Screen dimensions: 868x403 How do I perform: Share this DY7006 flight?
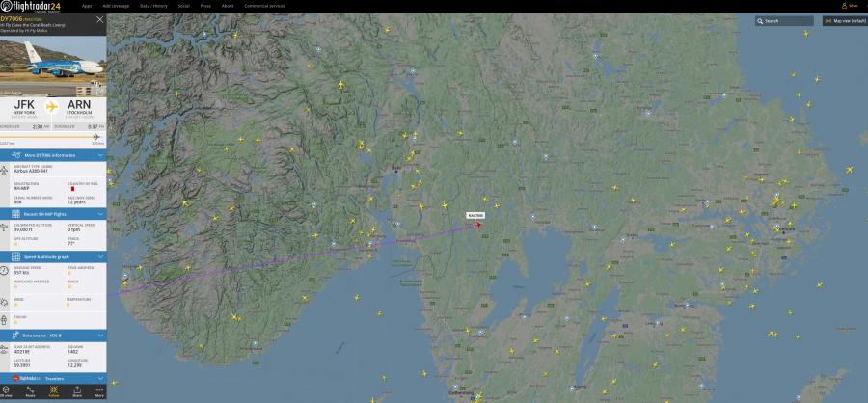click(77, 391)
